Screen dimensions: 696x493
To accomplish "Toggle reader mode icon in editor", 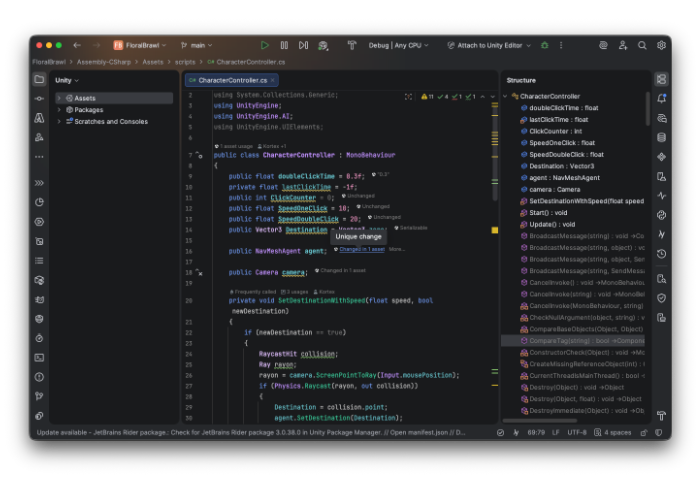I will pos(408,97).
